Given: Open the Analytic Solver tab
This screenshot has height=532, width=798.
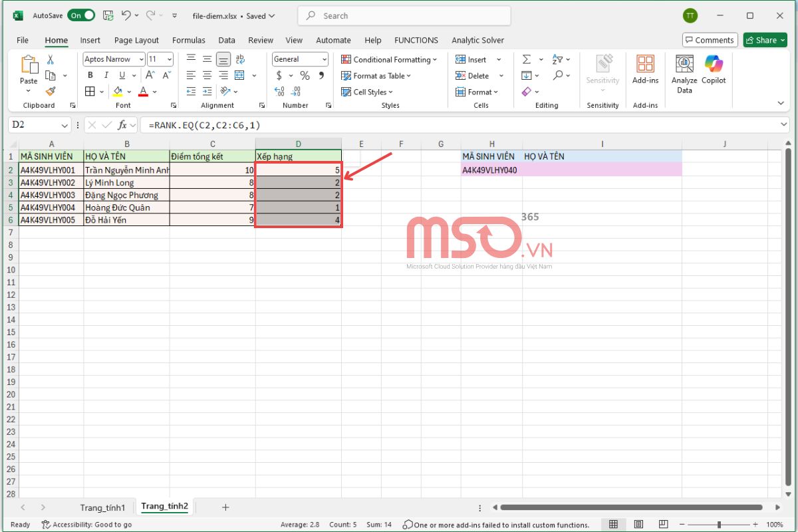Looking at the screenshot, I should point(477,40).
